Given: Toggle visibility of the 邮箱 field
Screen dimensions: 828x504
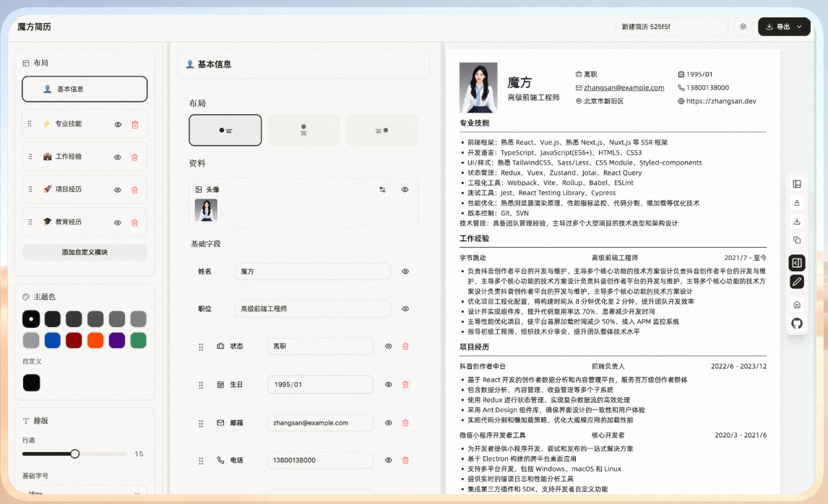Looking at the screenshot, I should pos(388,423).
